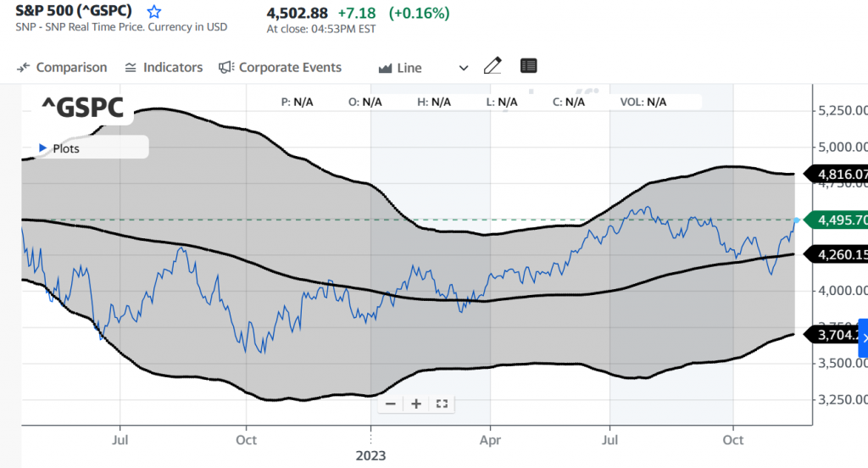The height and width of the screenshot is (468, 868).
Task: Click the S&P 500 (^GSPC) title
Action: pos(74,10)
